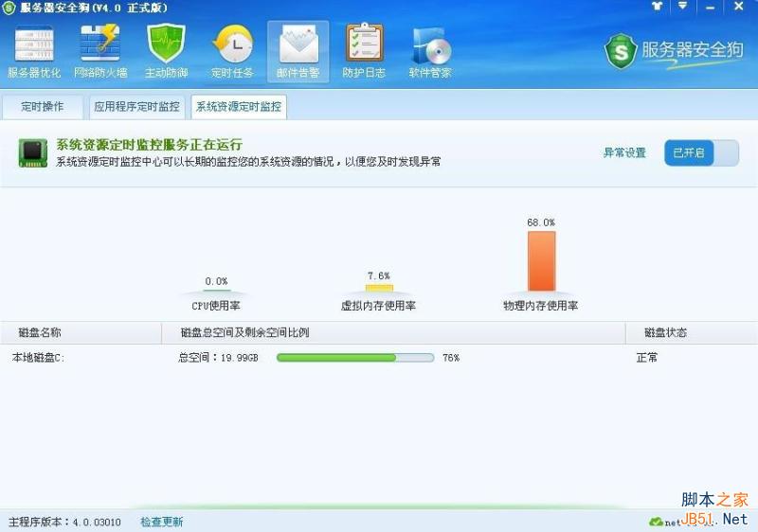The height and width of the screenshot is (532, 758).
Task: Click the skin shirt icon in title bar
Action: click(x=657, y=7)
